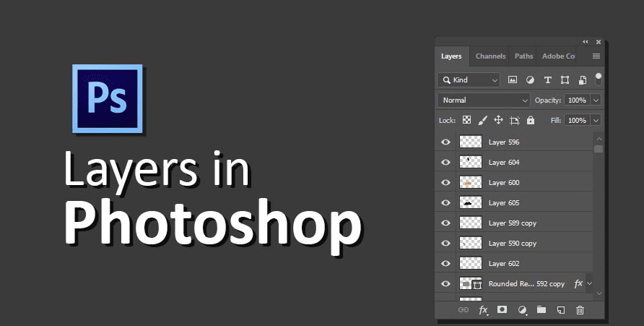Viewport: 644px width, 326px height.
Task: Click the layer list scroll down arrow
Action: pos(599,293)
